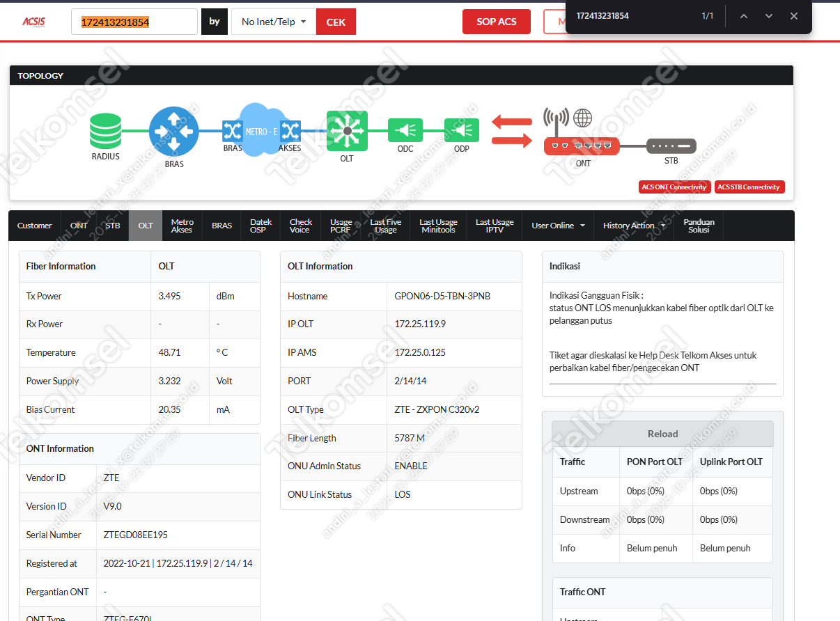Click Temperature value 48.71

coord(169,352)
